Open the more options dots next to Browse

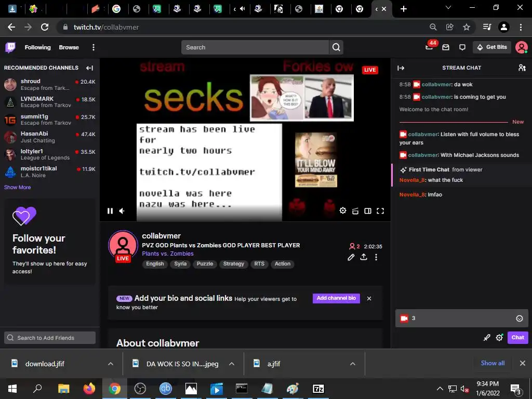94,47
